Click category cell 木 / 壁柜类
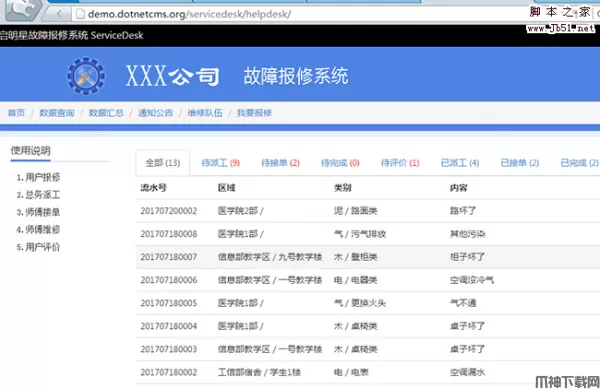600x389 pixels. [356, 257]
